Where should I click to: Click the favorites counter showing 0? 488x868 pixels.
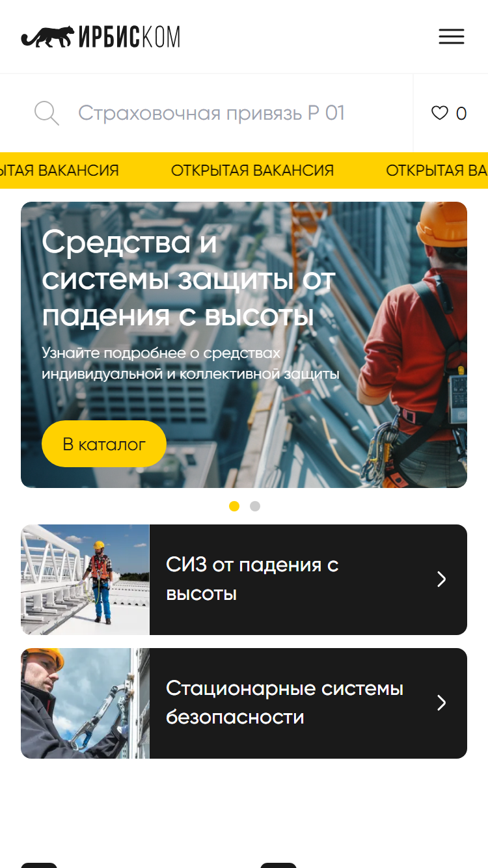[x=461, y=114]
